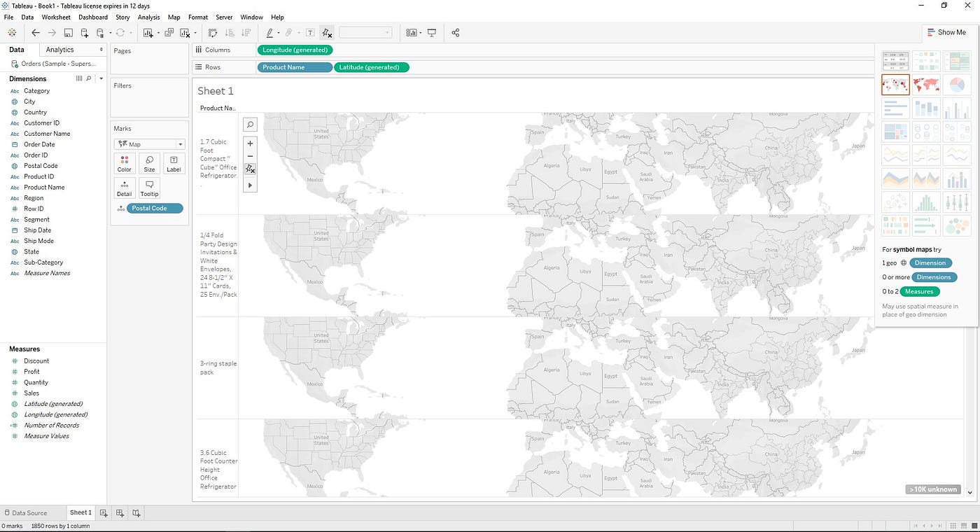Open the Highlight dropdown arrow
Viewport: 980px width, 532px height.
pyautogui.click(x=278, y=33)
